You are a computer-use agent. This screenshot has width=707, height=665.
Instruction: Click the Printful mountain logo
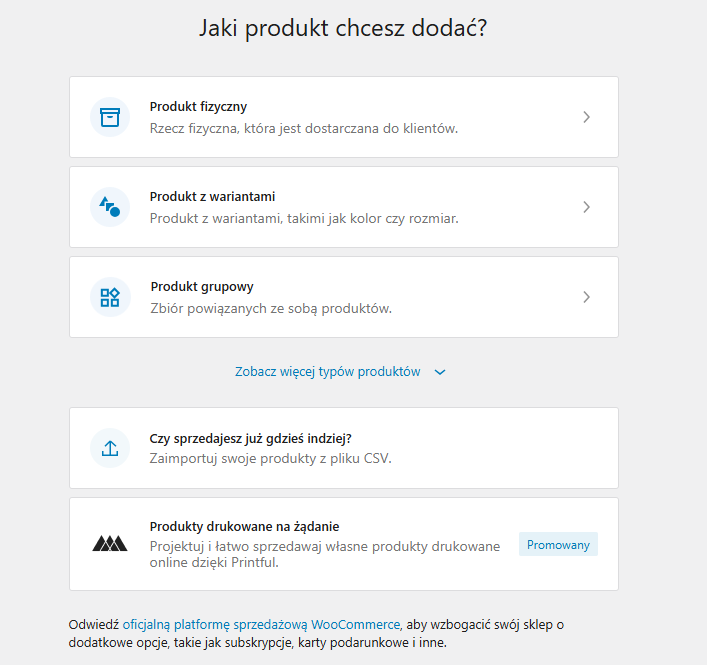coord(110,544)
